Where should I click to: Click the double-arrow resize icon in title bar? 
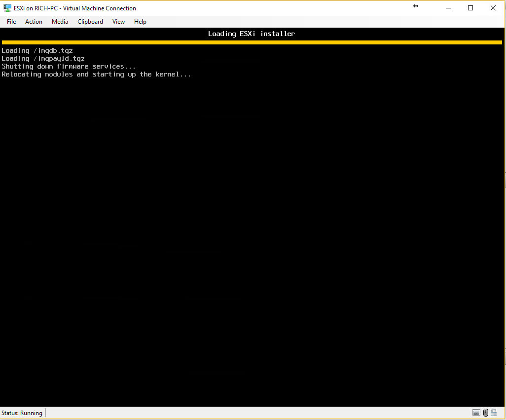click(416, 6)
